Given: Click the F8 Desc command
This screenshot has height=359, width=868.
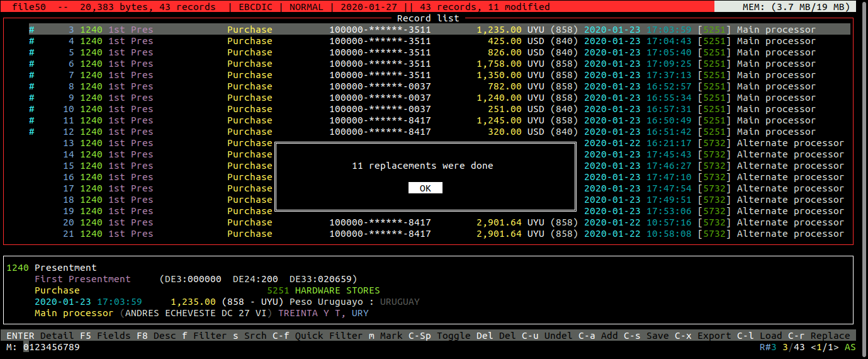Looking at the screenshot, I should click(164, 336).
